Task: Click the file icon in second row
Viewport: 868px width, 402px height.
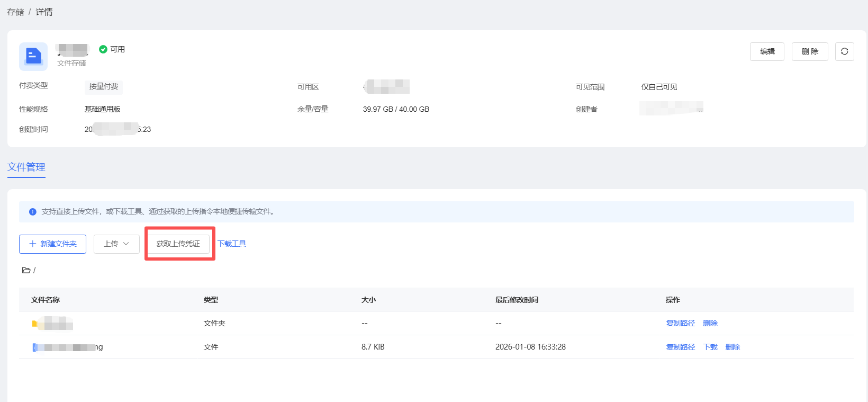Action: pos(35,347)
